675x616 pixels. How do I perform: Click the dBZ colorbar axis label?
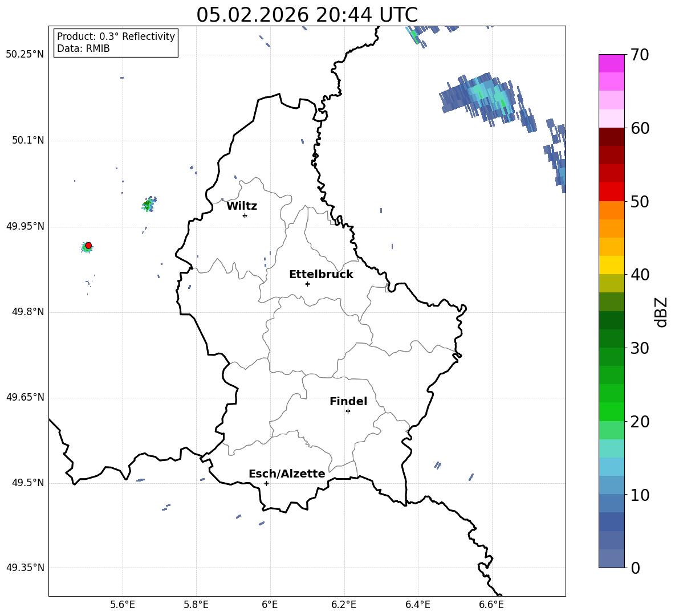[662, 312]
